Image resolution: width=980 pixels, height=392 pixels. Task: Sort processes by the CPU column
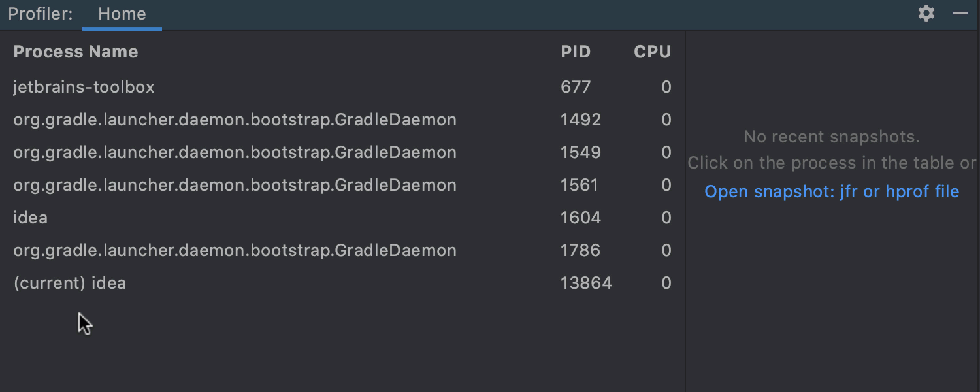coord(653,52)
